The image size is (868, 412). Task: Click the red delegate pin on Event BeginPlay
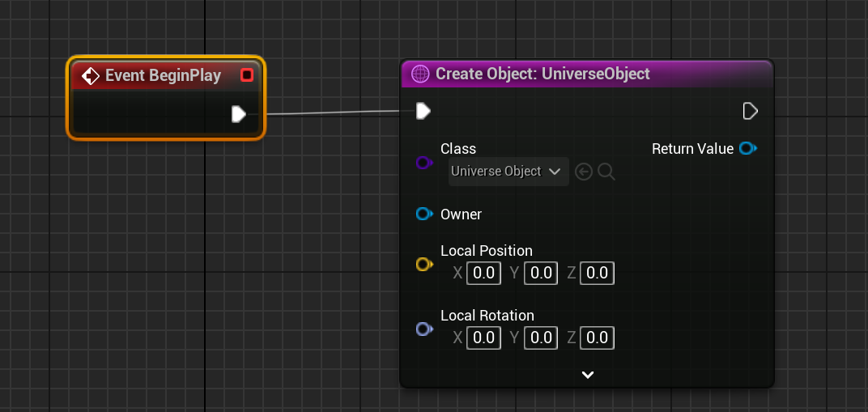[x=247, y=75]
